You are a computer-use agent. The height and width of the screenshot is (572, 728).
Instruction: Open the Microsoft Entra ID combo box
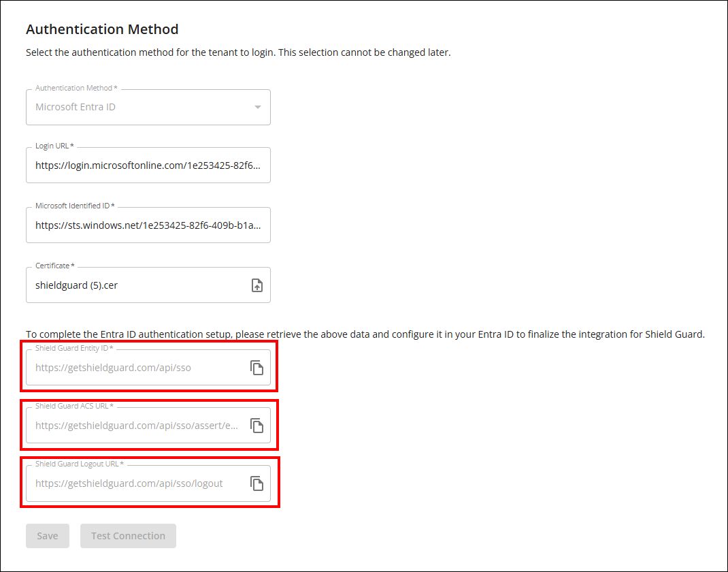point(136,108)
